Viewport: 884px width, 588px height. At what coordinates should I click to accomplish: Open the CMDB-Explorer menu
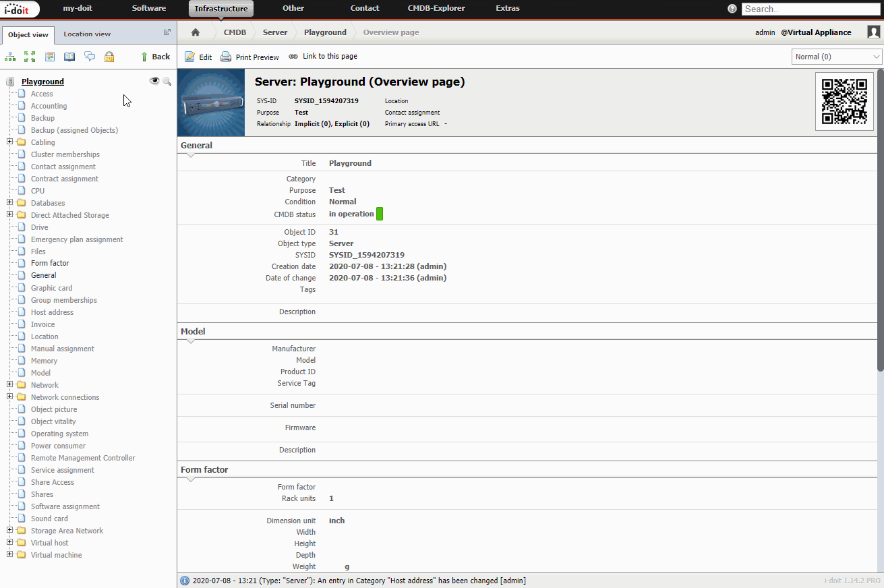(x=436, y=8)
